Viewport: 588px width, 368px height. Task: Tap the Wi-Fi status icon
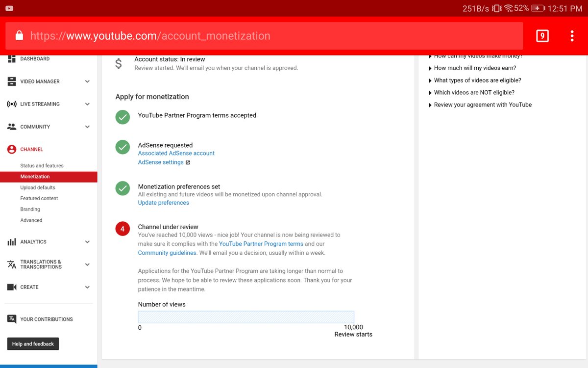tap(509, 8)
